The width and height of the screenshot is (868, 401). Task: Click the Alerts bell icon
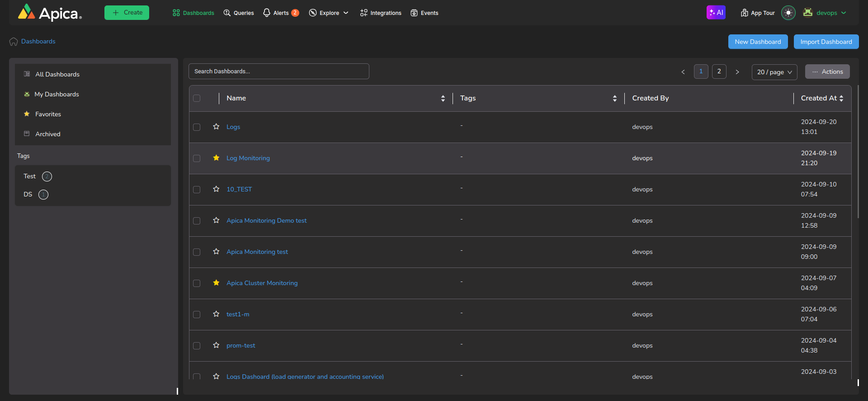coord(267,13)
